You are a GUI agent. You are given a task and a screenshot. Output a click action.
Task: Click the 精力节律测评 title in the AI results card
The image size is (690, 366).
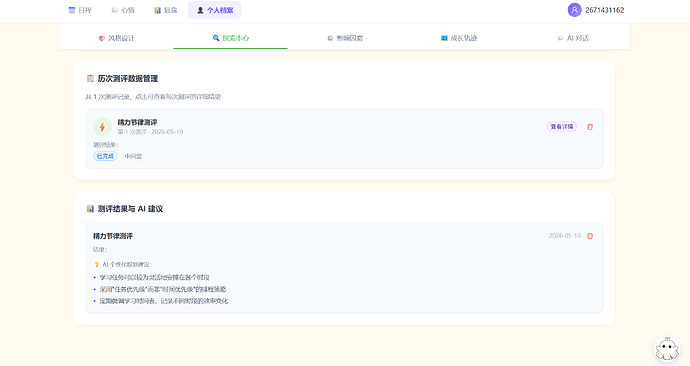[x=113, y=236]
